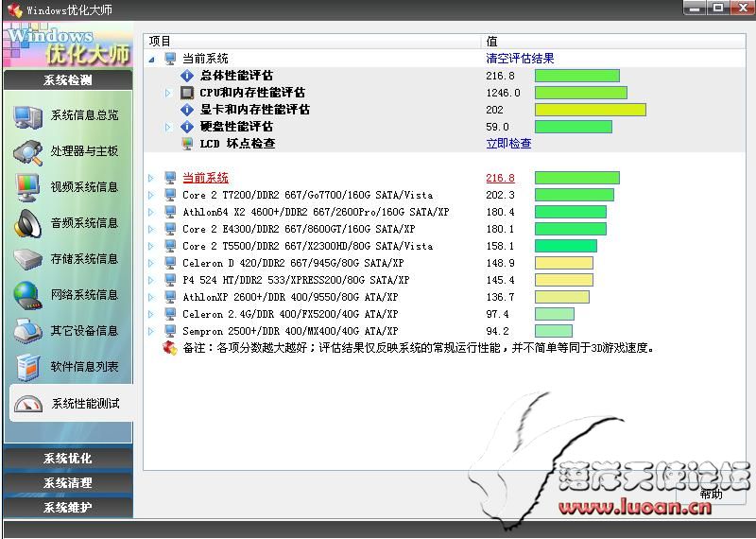Click the 处理器与主板 magnifier icon
The height and width of the screenshot is (539, 756).
27,152
